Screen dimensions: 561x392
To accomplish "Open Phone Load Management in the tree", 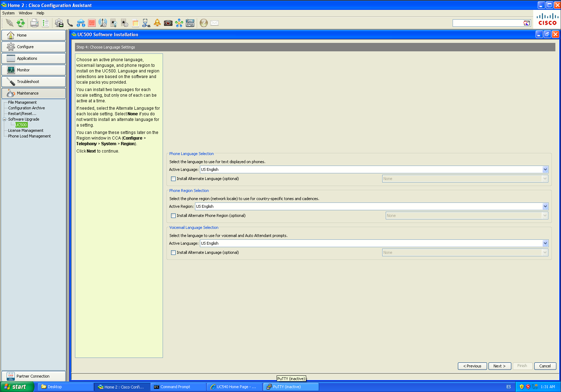I will pos(29,136).
